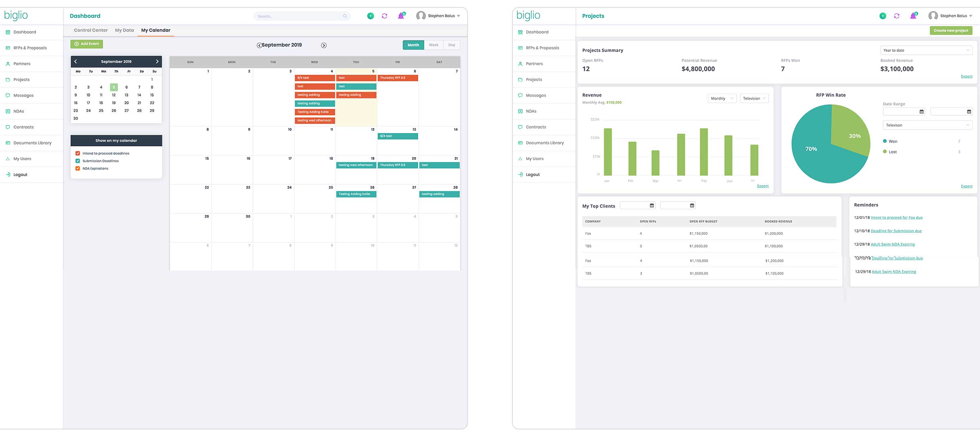Click the Add Event button
The height and width of the screenshot is (436, 980).
pyautogui.click(x=87, y=44)
